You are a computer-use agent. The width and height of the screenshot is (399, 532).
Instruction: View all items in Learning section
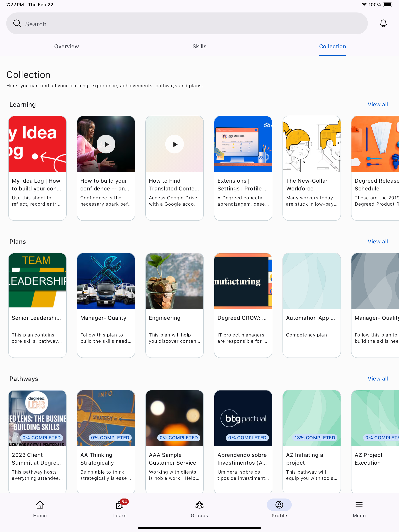coord(378,104)
